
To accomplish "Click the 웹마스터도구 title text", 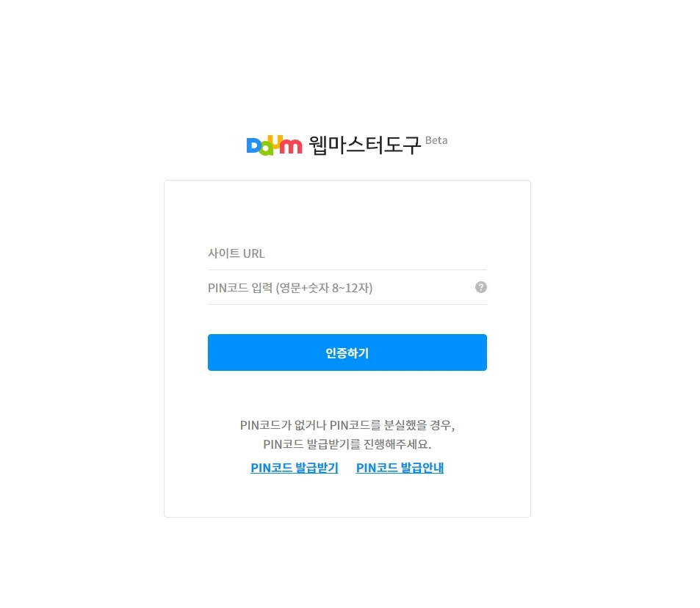I will 365,145.
